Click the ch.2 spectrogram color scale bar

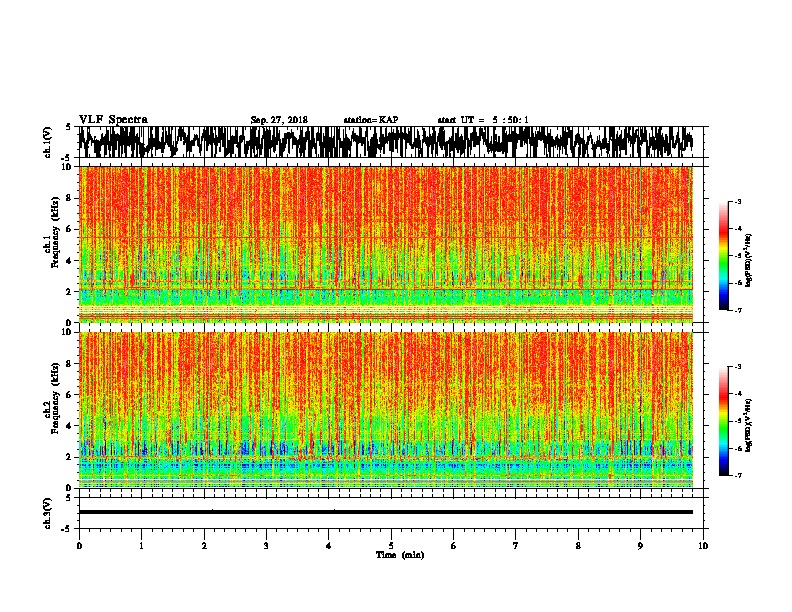tap(723, 421)
